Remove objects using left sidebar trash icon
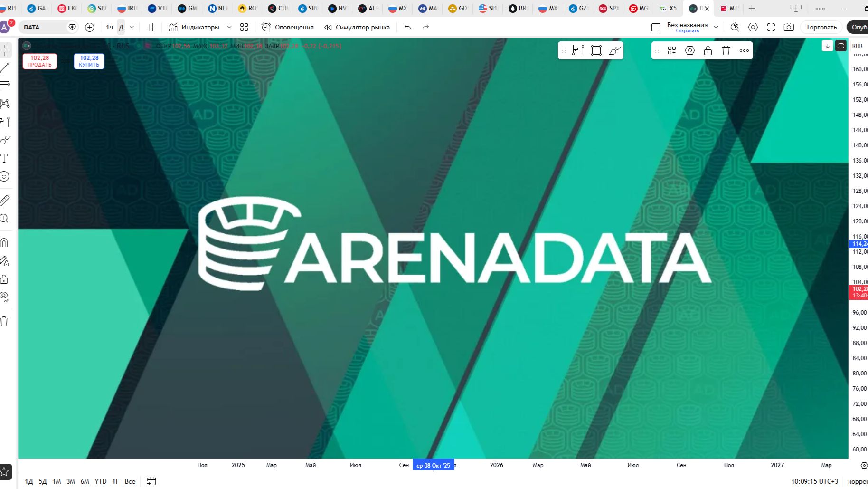Screen dimensions: 868x489 [5, 321]
